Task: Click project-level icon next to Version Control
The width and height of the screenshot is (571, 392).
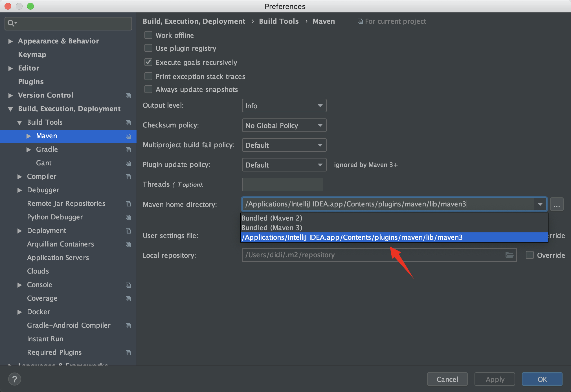Action: coord(128,96)
